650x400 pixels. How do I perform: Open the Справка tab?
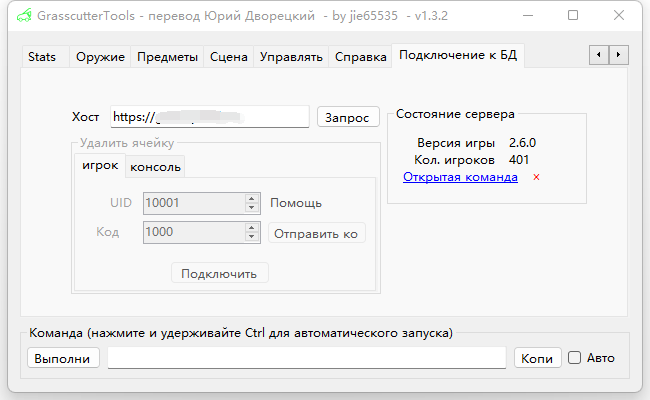click(360, 57)
